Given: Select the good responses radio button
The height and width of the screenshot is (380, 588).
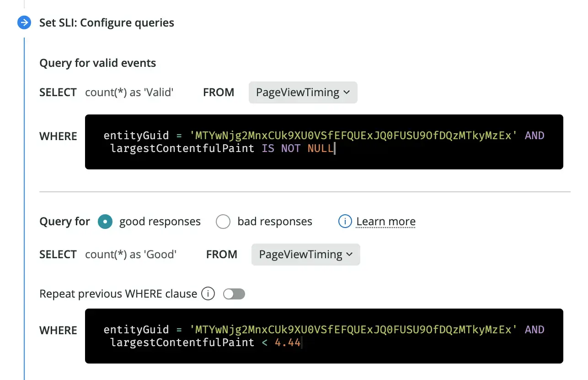Looking at the screenshot, I should point(105,222).
